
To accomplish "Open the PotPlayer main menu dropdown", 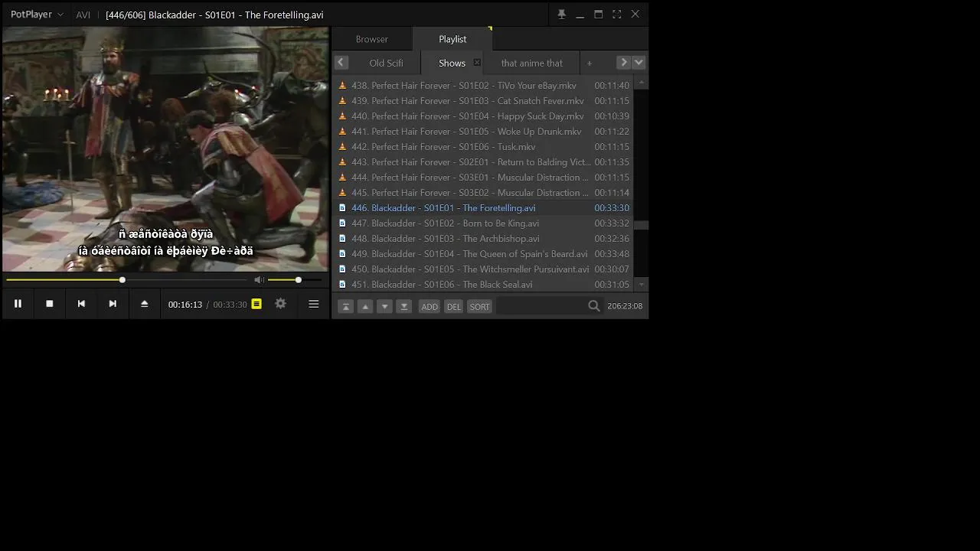I will [37, 15].
